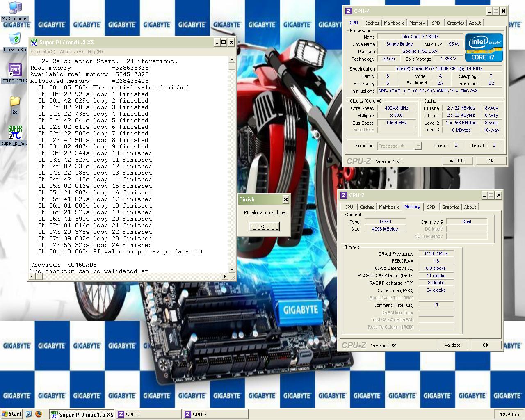525x420 pixels.
Task: Open SPD tab in top CPU-Z
Action: pos(436,23)
